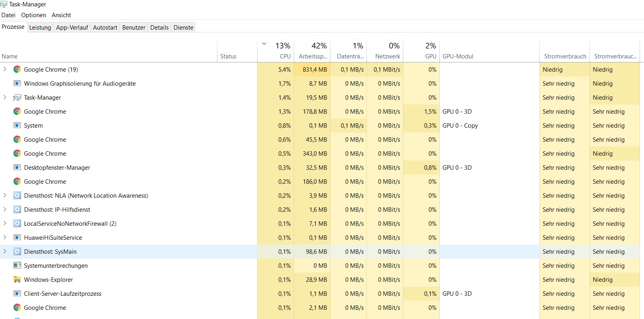Click the LocalServiceNoNetworkFirewall gear icon
Viewport: 644px width, 319px height.
pyautogui.click(x=17, y=223)
